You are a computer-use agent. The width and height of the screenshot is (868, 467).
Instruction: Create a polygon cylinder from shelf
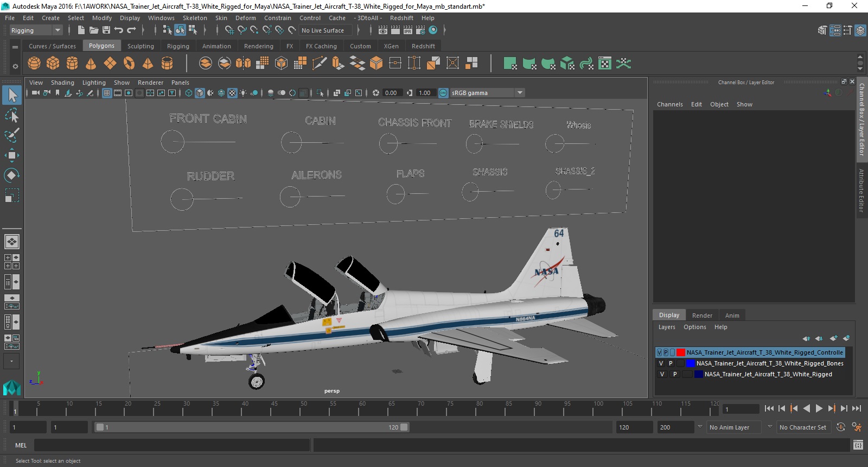click(x=72, y=64)
